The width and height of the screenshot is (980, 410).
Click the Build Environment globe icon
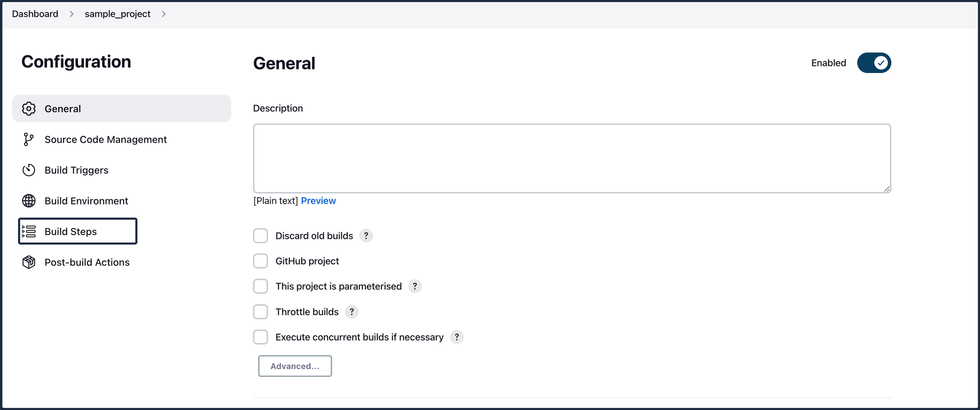[28, 201]
